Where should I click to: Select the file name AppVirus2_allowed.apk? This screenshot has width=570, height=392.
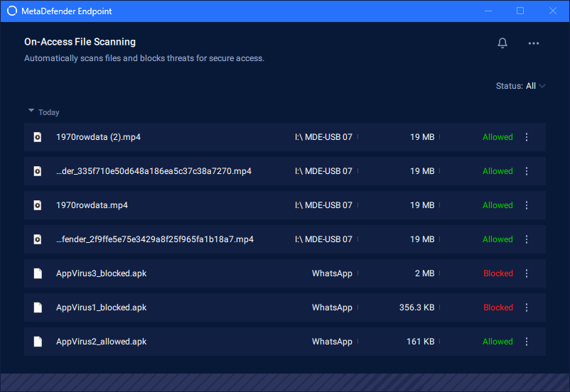pyautogui.click(x=101, y=342)
